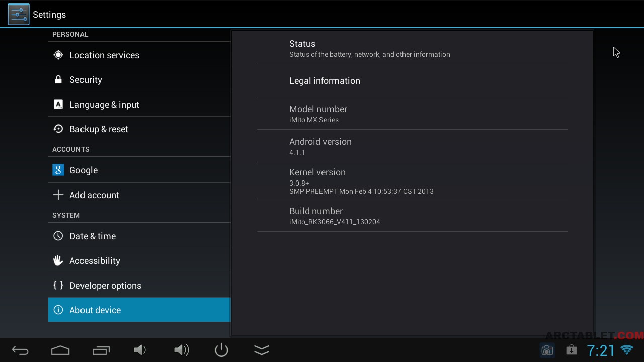Image resolution: width=644 pixels, height=362 pixels.
Task: Tap the Recent apps navigation button
Action: [x=101, y=350]
